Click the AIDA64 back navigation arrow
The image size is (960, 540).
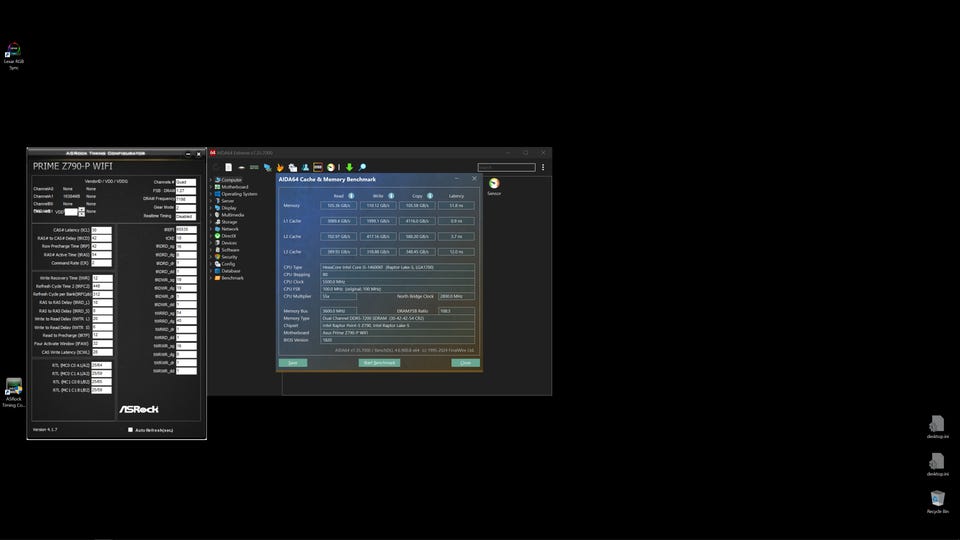[x=216, y=167]
